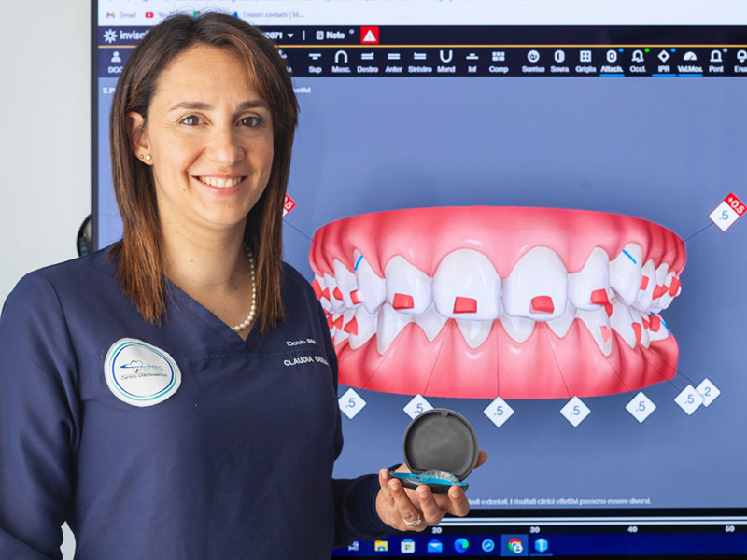Screen dimensions: 747x560
Task: Choose the Anter front view icon
Action: [x=393, y=62]
